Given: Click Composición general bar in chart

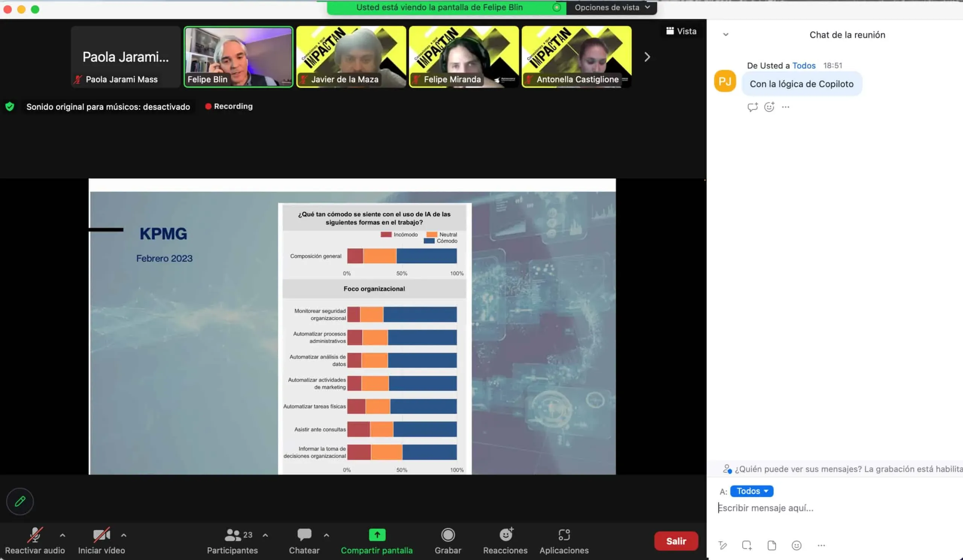Looking at the screenshot, I should click(x=402, y=256).
